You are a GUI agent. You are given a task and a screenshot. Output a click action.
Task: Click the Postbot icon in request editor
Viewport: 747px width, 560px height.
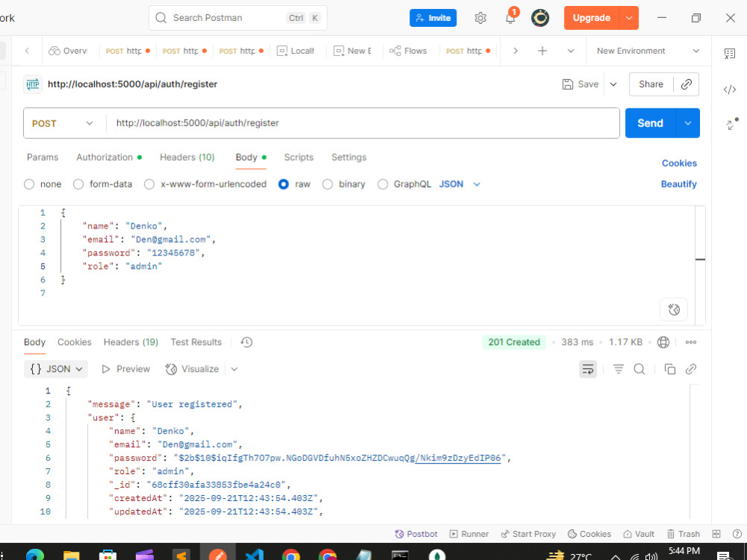click(x=674, y=310)
